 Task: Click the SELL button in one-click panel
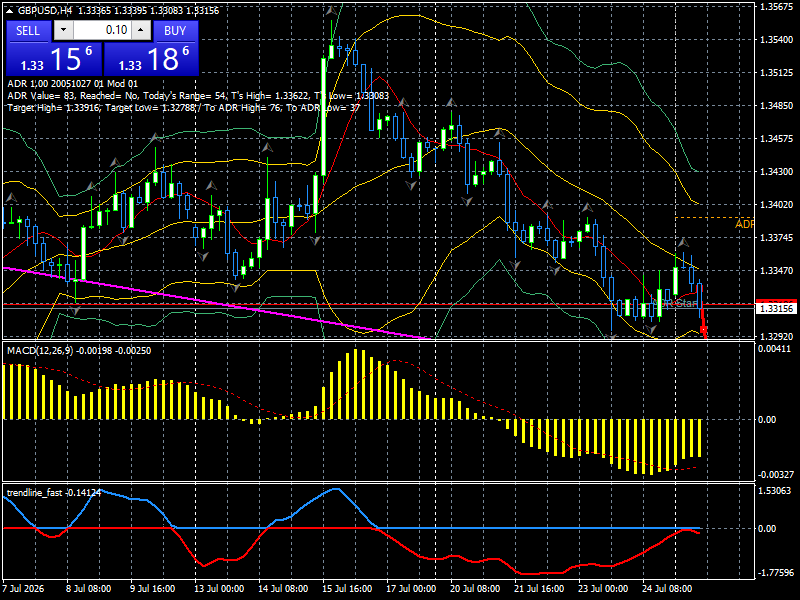pyautogui.click(x=28, y=31)
